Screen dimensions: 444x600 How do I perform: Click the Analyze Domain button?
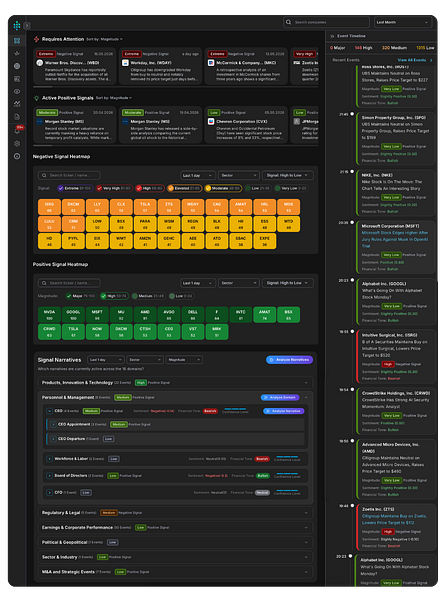280,398
